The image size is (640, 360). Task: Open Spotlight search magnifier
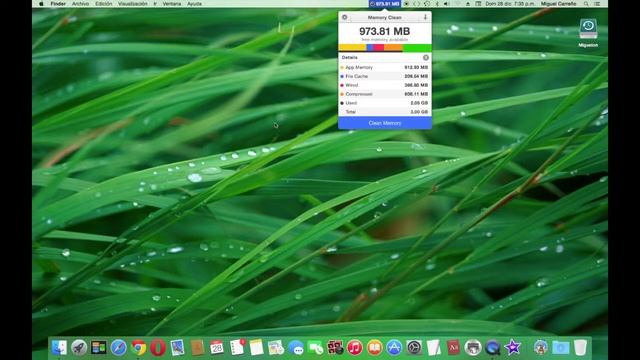tap(586, 4)
